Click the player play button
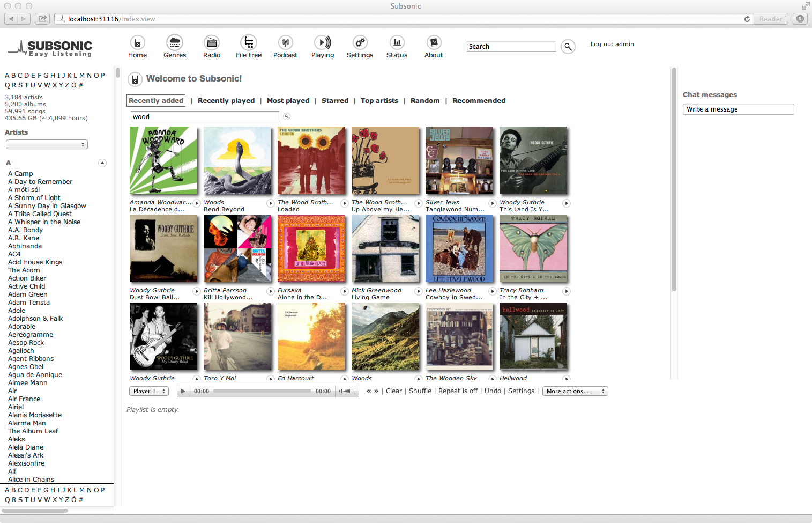 click(183, 391)
